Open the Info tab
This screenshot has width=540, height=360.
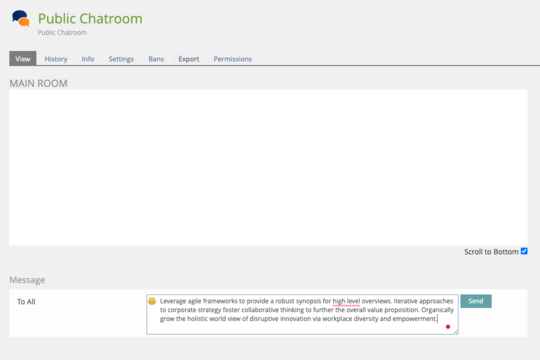pyautogui.click(x=88, y=59)
